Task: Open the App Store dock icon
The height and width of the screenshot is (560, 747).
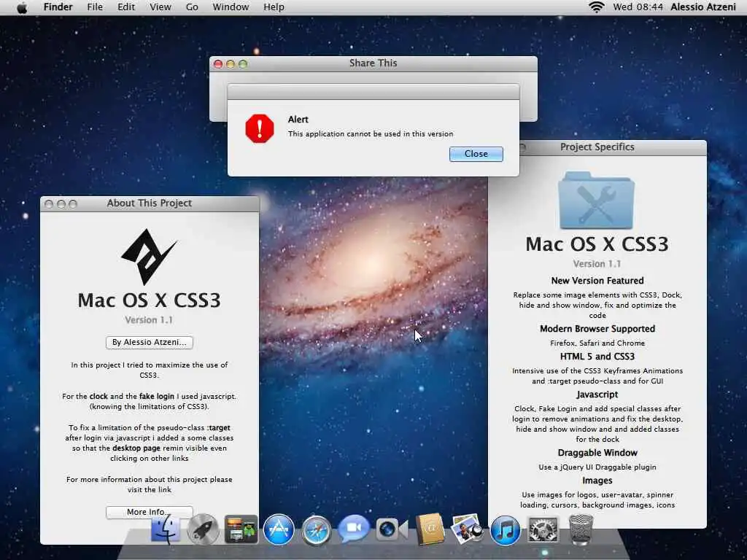Action: tap(279, 529)
